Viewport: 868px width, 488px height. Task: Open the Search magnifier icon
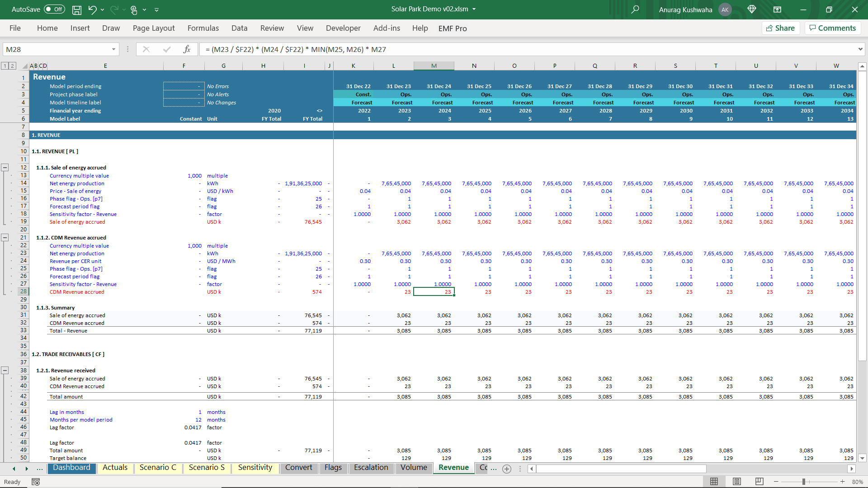pos(635,9)
